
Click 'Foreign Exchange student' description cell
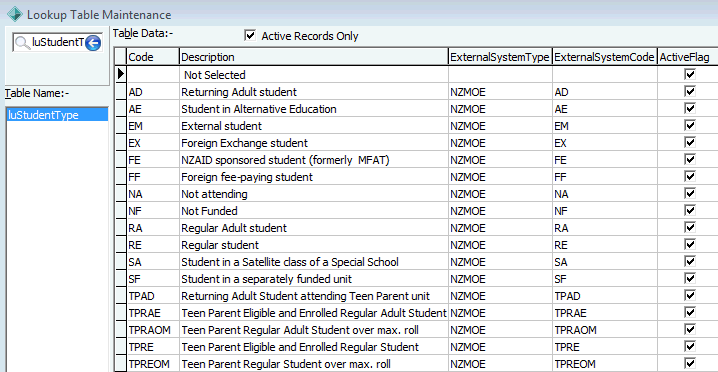[313, 142]
